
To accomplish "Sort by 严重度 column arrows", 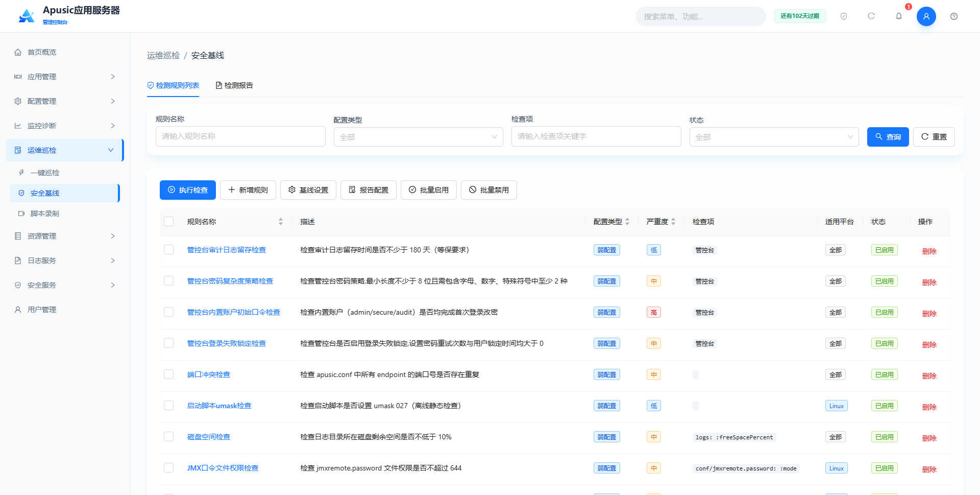I will (673, 222).
